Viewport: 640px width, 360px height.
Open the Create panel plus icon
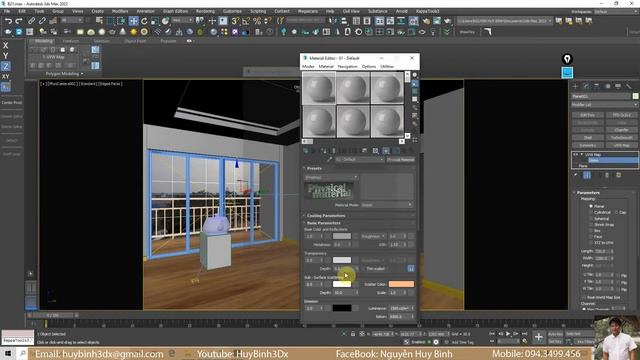click(576, 86)
